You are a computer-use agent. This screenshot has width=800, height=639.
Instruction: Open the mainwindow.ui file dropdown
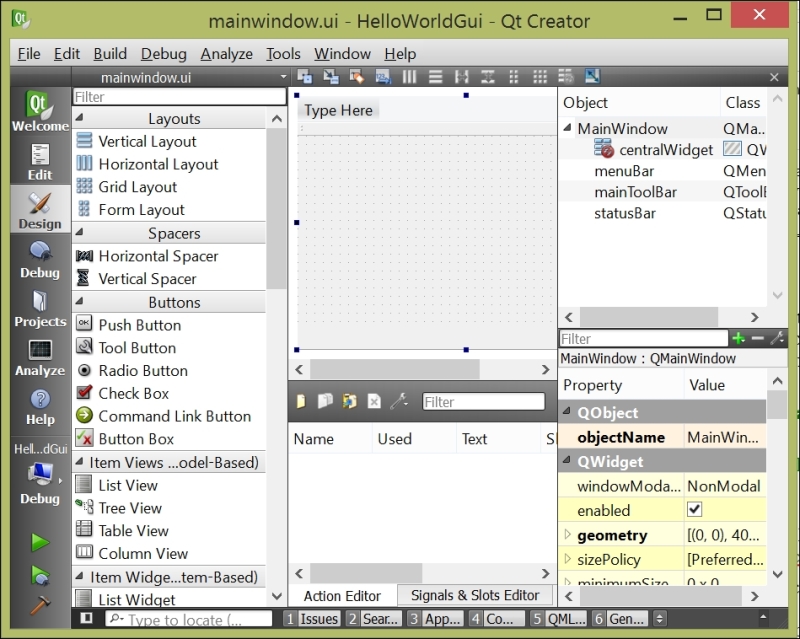click(x=283, y=78)
